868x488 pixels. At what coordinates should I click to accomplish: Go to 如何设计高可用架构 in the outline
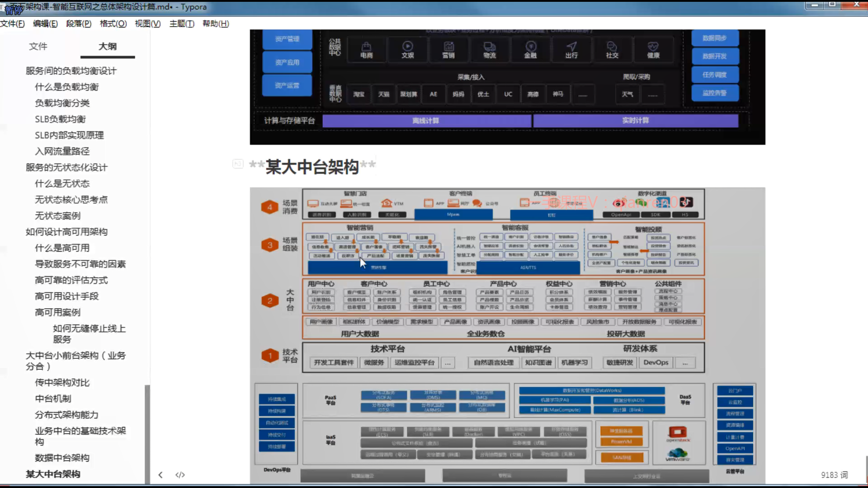click(66, 232)
